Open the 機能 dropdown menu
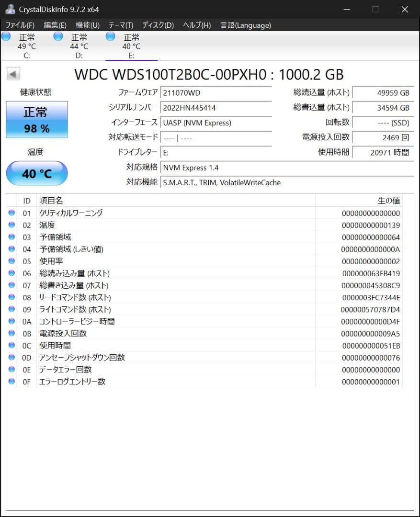420x517 pixels. 87,25
